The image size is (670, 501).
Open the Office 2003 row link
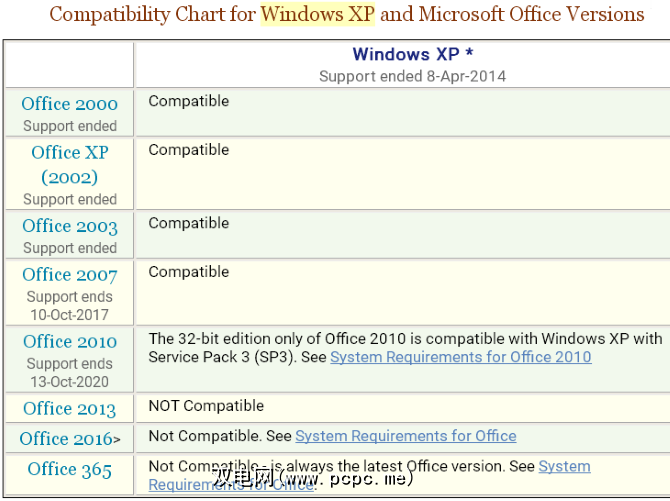click(69, 226)
